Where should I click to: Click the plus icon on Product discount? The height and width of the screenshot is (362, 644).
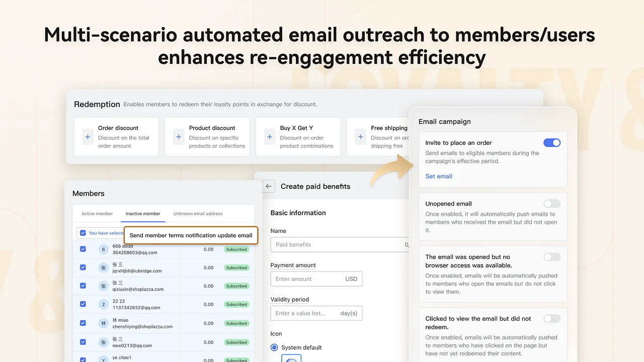pos(179,137)
